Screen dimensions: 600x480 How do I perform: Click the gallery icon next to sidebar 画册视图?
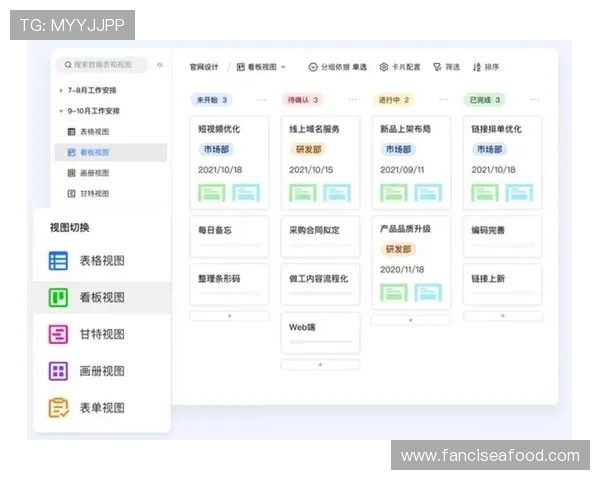[71, 173]
